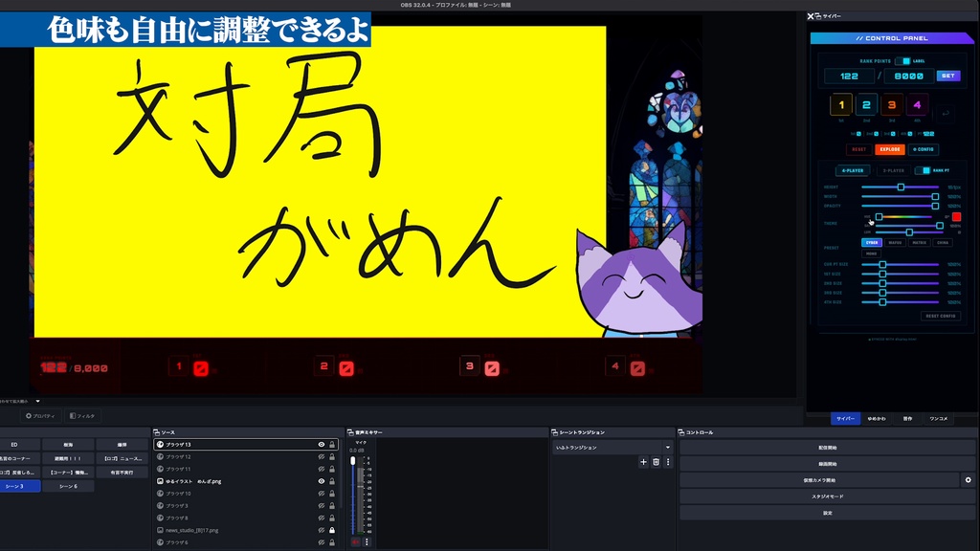Show the ブラウザ 12 source with eye toggle
The height and width of the screenshot is (551, 980).
point(323,458)
